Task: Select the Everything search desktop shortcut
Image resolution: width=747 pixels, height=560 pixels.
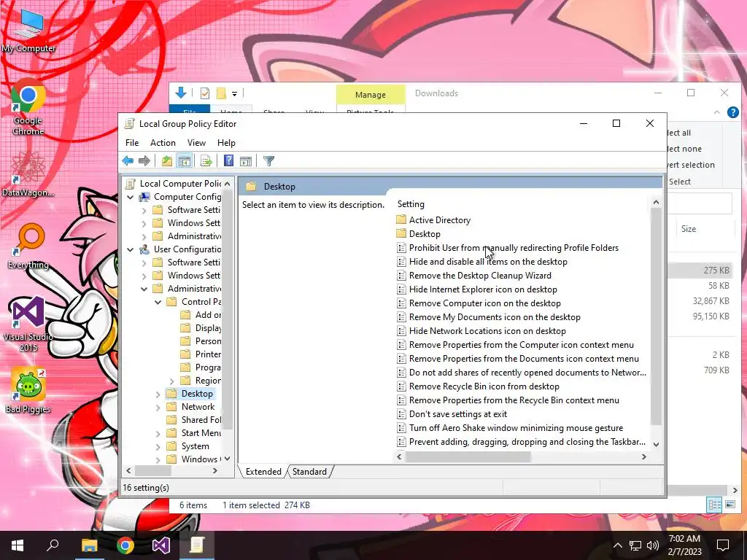Action: pyautogui.click(x=28, y=246)
